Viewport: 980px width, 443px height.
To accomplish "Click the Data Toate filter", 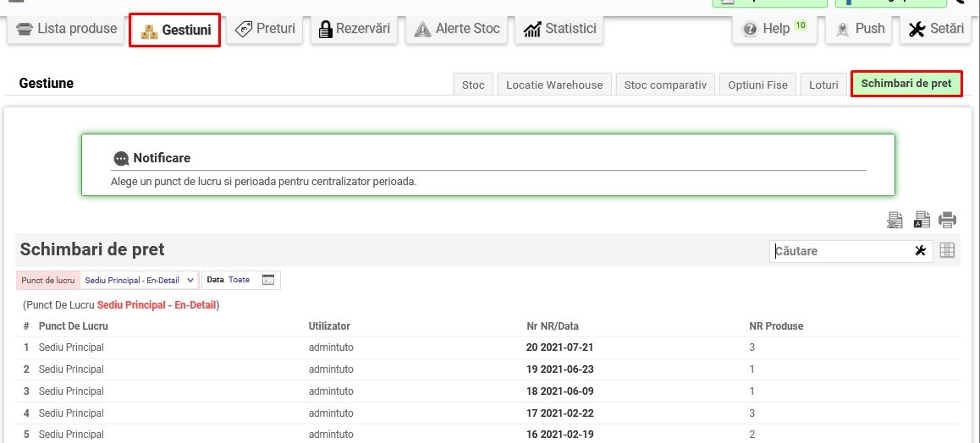I will pyautogui.click(x=240, y=280).
